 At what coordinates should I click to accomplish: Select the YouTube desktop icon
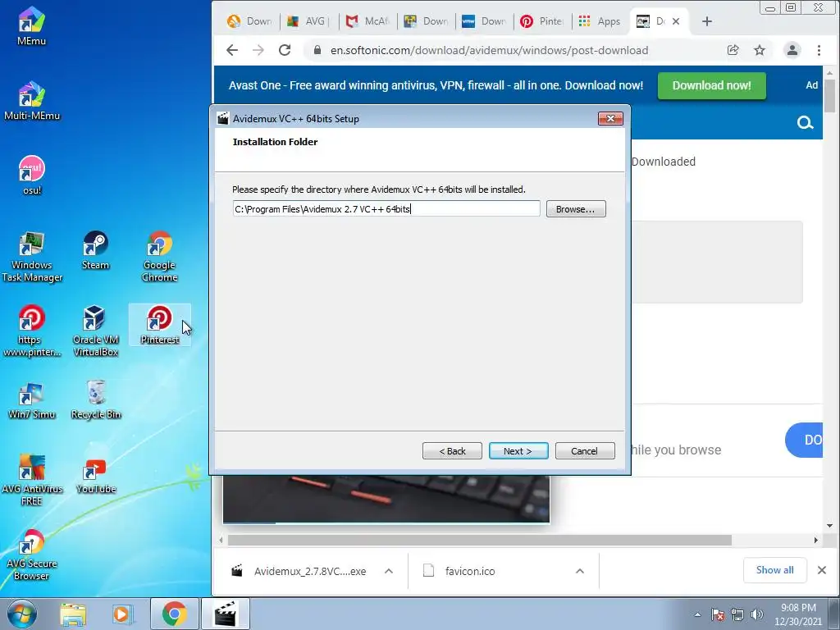[x=95, y=475]
